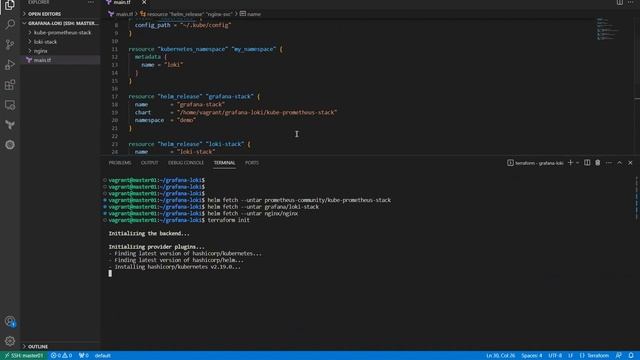The width and height of the screenshot is (640, 360).
Task: Open Explorer views and more actions
Action: point(91,2)
